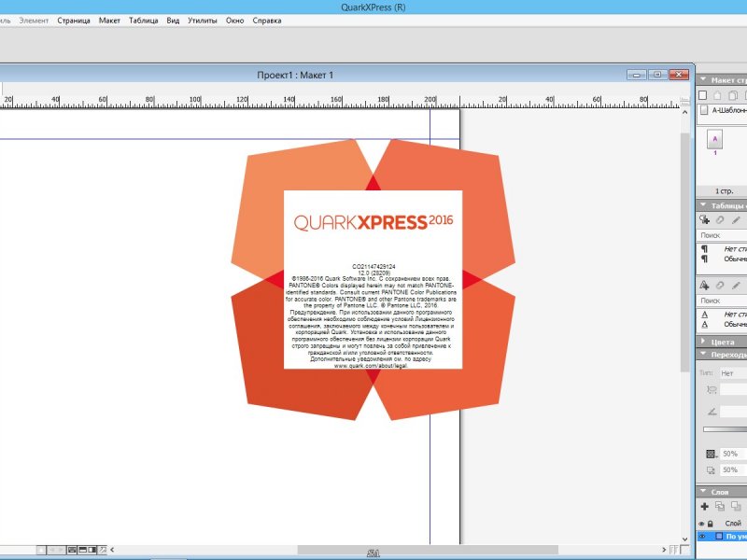This screenshot has height=560, width=747.
Task: Click scroll up arrow of document window
Action: 684,112
